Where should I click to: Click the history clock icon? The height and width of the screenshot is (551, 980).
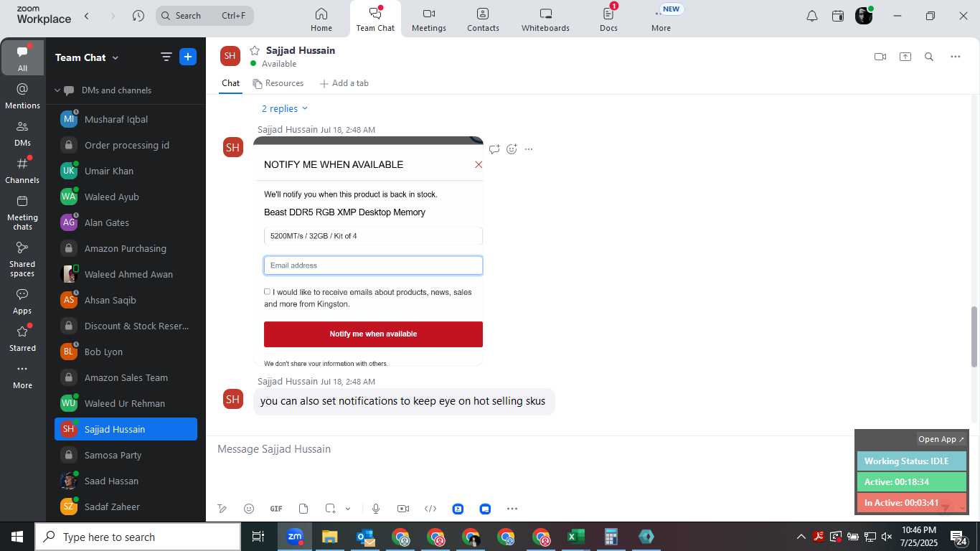pos(138,16)
